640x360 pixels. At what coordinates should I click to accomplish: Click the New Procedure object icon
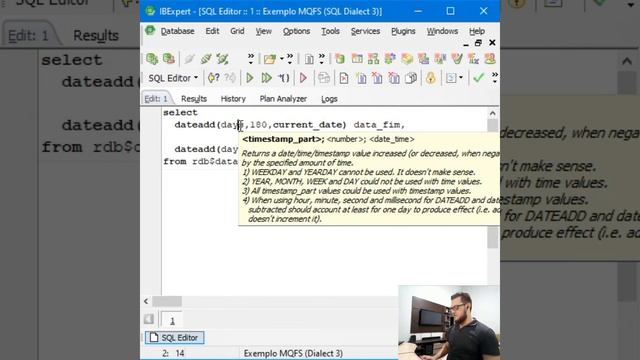coord(390,59)
